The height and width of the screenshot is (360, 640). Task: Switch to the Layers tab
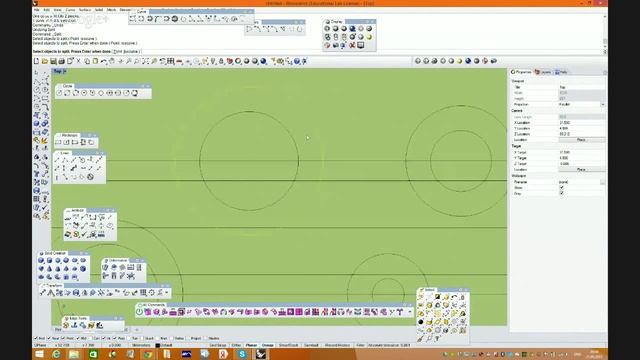(543, 72)
